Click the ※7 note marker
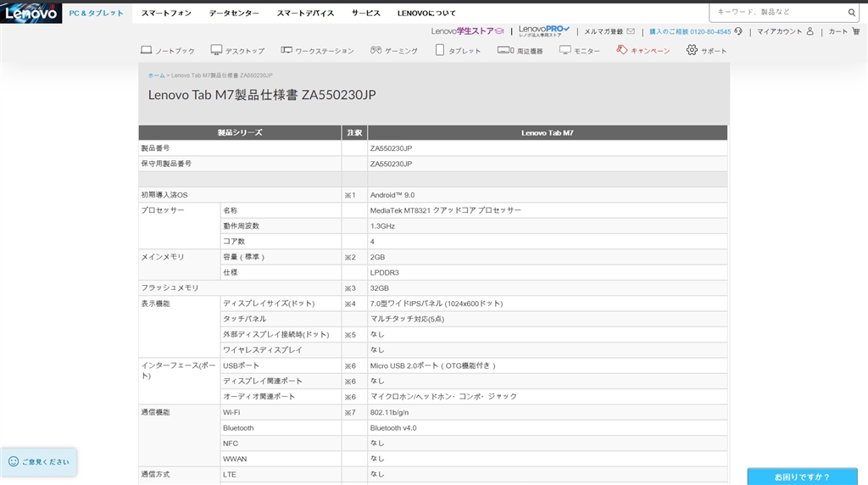Viewport: 868px width, 485px height. 350,412
